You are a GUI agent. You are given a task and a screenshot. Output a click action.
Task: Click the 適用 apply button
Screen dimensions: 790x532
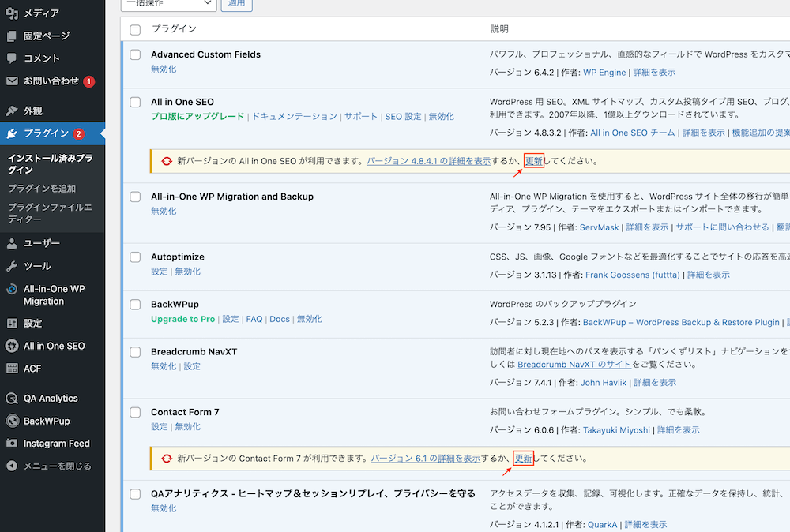pyautogui.click(x=237, y=4)
